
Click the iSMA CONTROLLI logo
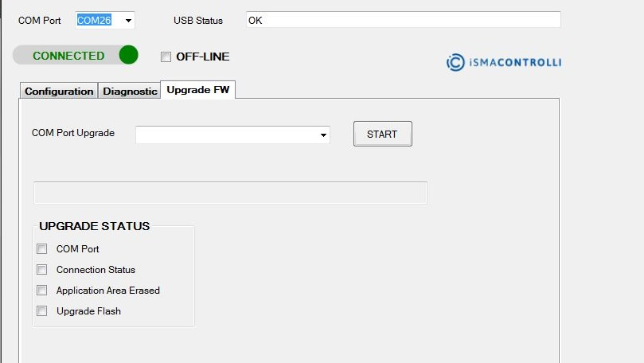coord(503,62)
